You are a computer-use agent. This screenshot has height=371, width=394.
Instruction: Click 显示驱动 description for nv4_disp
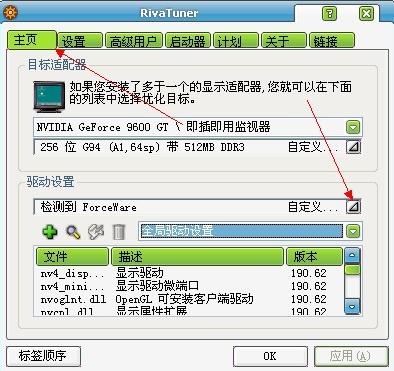pos(139,273)
